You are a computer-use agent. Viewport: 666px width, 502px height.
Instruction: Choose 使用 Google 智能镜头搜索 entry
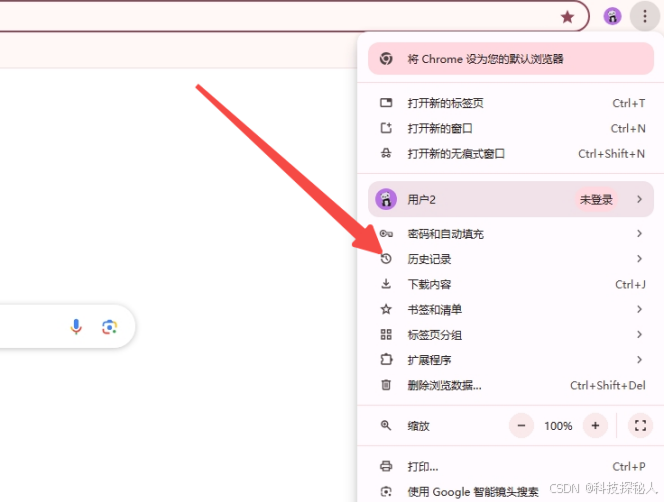[x=511, y=492]
